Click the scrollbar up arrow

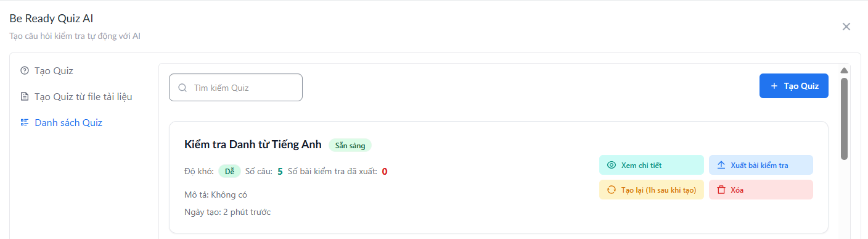tap(845, 70)
